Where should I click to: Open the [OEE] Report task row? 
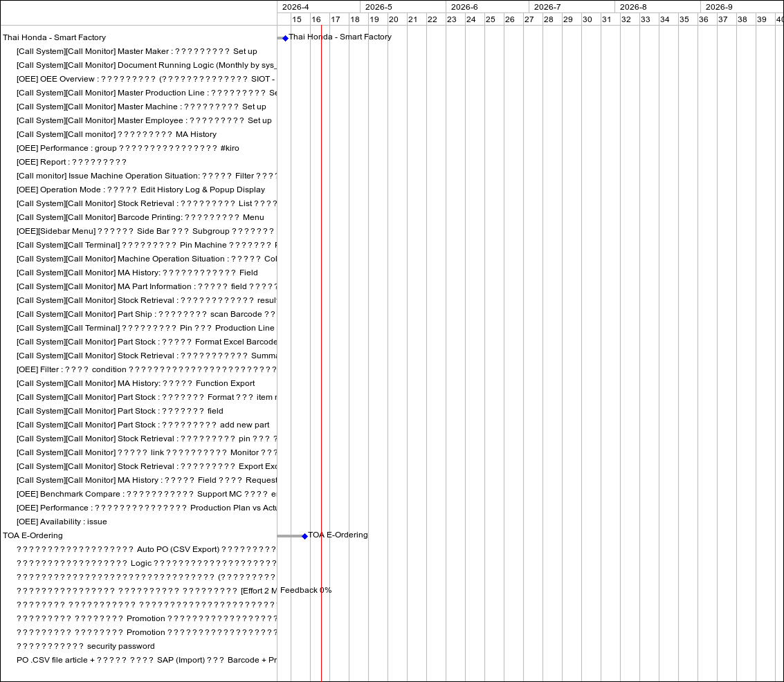point(71,162)
